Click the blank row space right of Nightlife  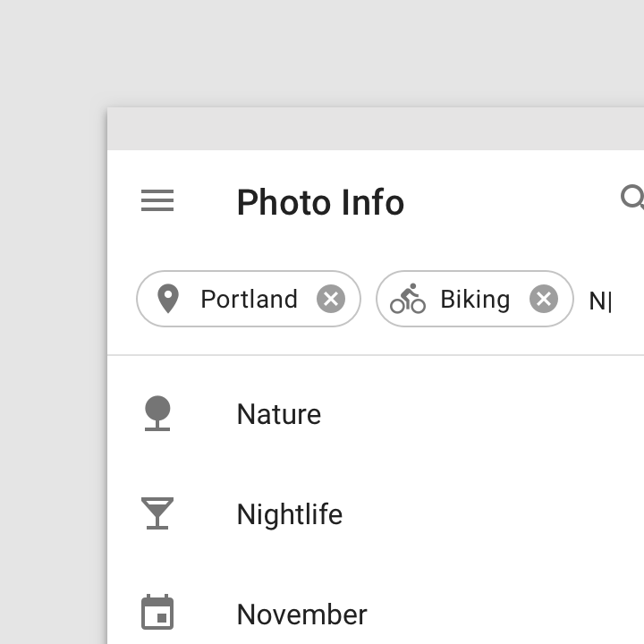[x=493, y=513]
